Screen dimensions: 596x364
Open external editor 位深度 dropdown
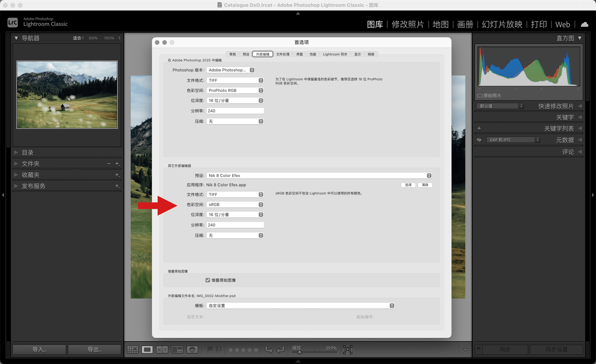(235, 214)
